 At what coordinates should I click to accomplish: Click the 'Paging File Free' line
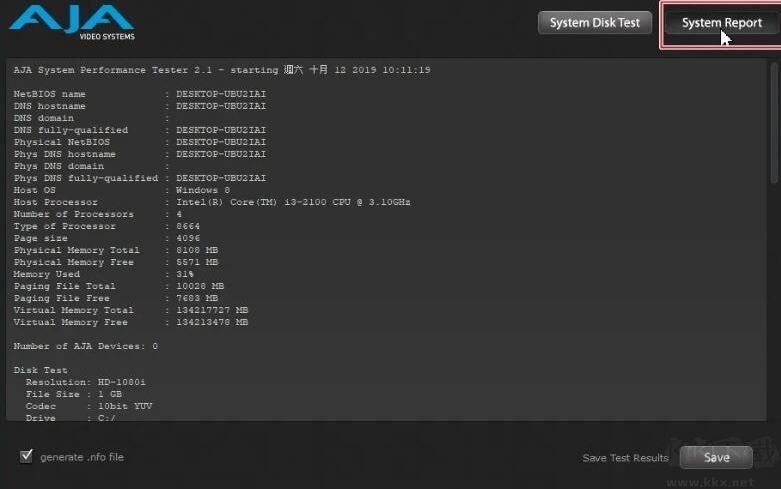pyautogui.click(x=116, y=298)
